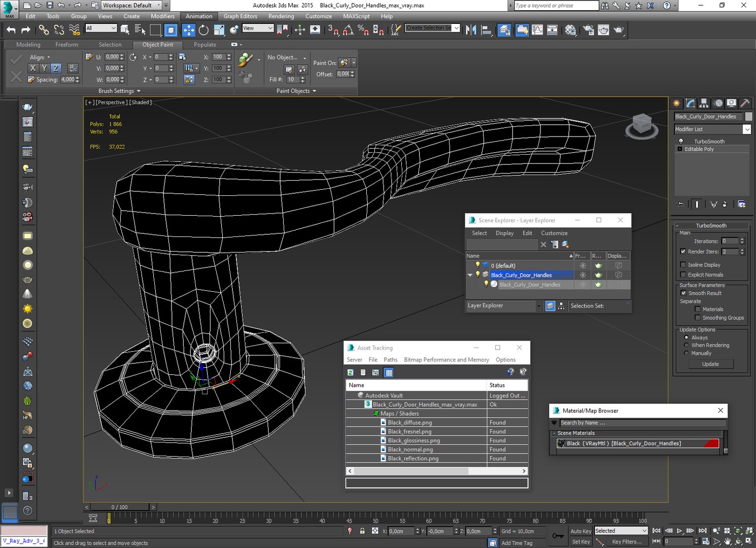Toggle the Angle Snap button
This screenshot has height=548, width=756.
(x=348, y=30)
